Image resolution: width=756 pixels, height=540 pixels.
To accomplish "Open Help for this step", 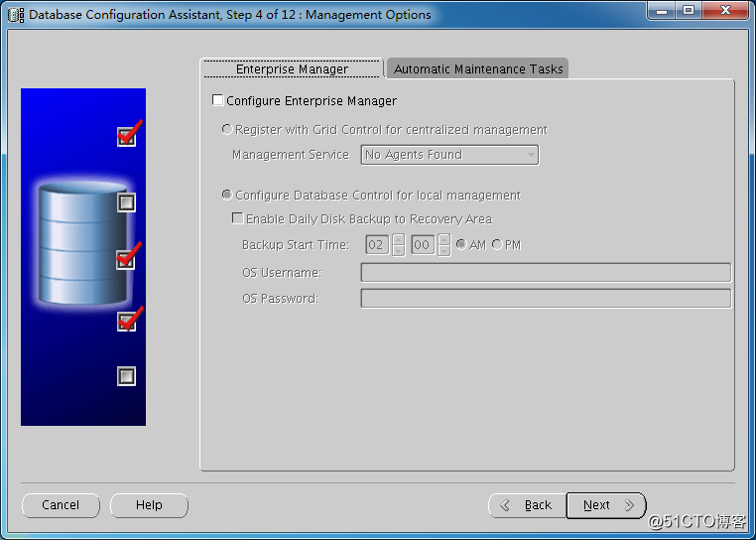I will click(x=149, y=505).
